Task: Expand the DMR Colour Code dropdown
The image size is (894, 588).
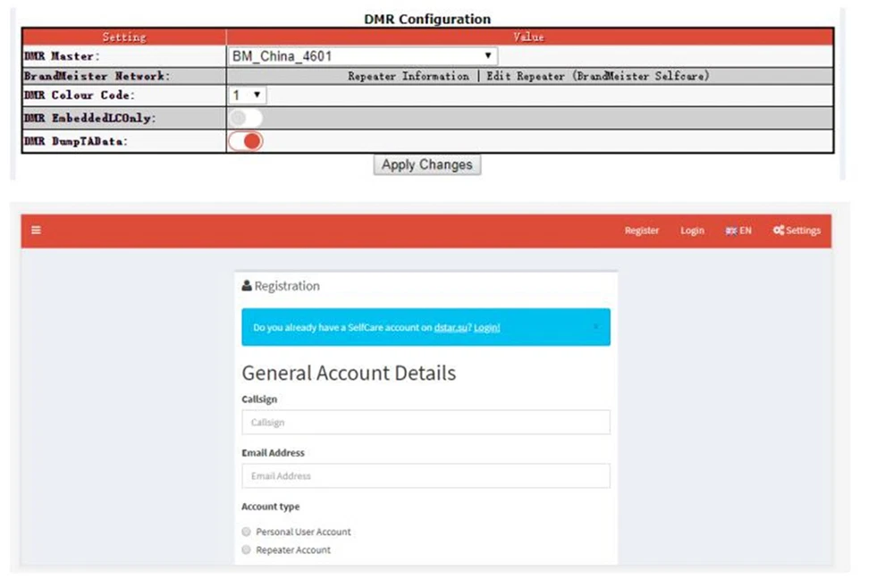Action: point(248,95)
